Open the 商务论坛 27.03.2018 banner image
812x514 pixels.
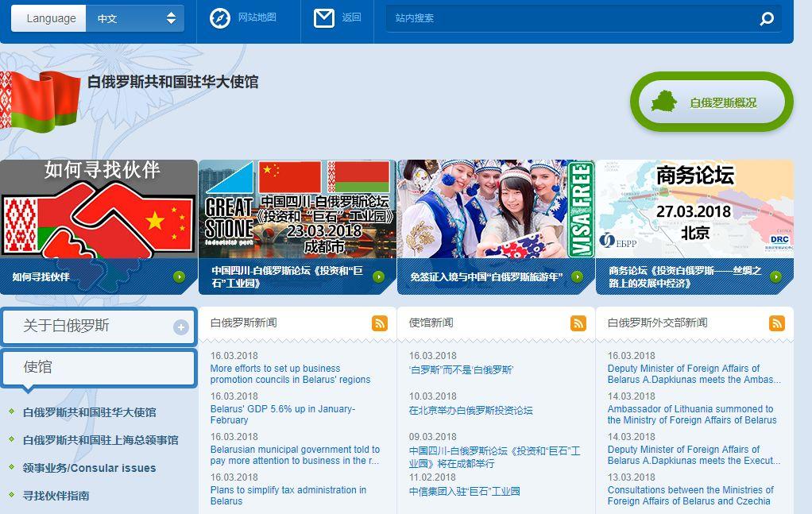click(694, 208)
